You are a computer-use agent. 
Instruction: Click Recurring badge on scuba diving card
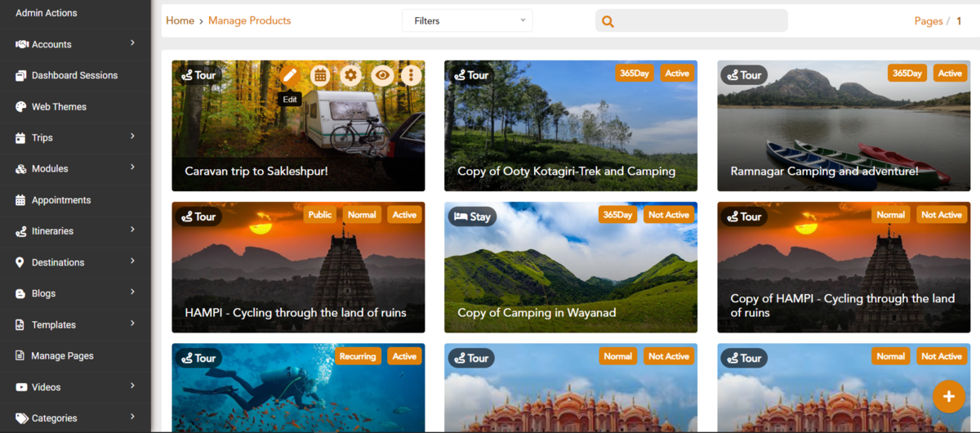358,356
